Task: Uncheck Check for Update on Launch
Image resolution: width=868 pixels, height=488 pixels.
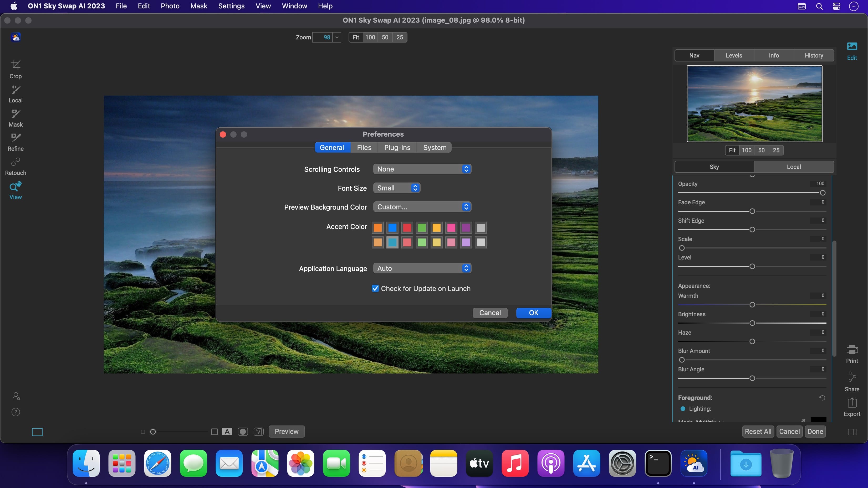Action: tap(375, 289)
